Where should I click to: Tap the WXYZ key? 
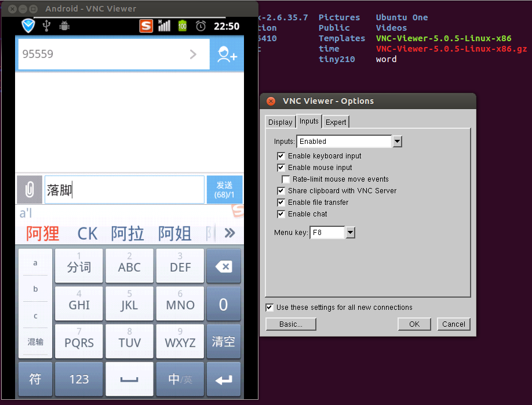[x=180, y=341]
